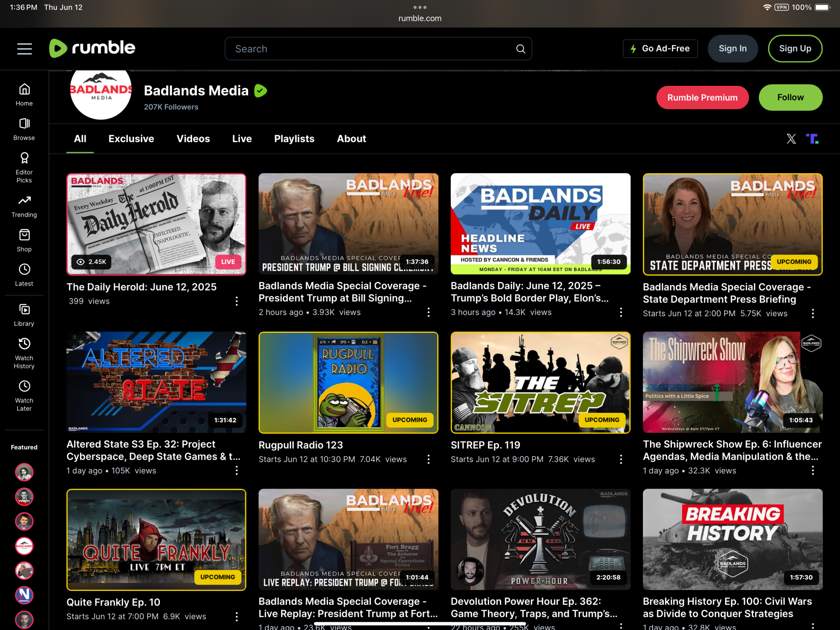The image size is (840, 630).
Task: Click the Rumble Premium button
Action: [x=702, y=97]
